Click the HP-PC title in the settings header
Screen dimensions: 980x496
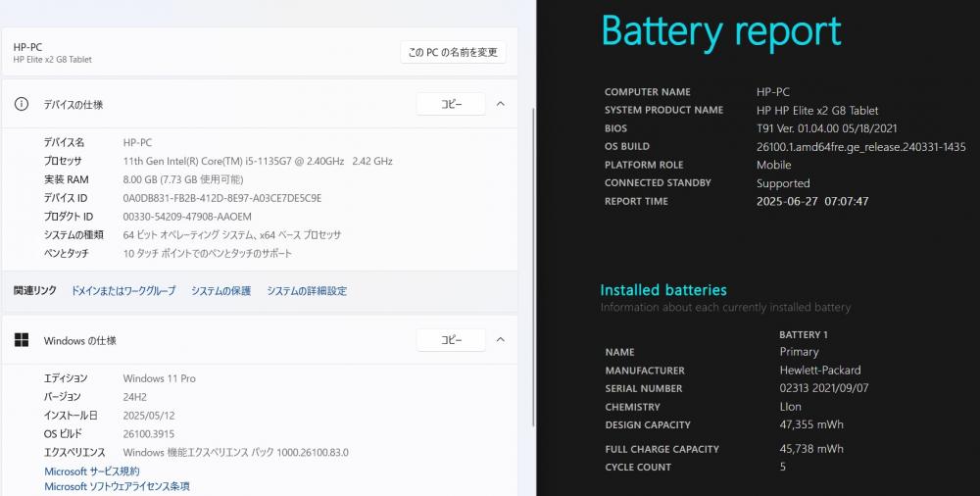27,47
